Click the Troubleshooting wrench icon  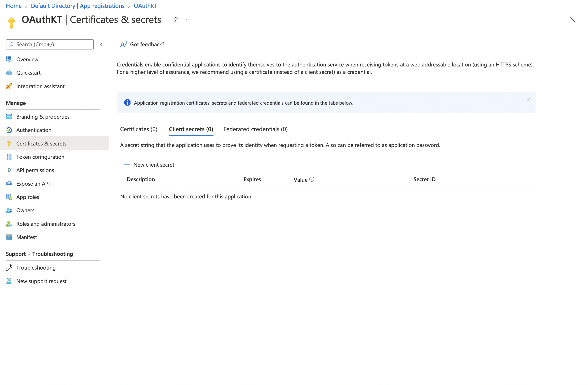(9, 268)
